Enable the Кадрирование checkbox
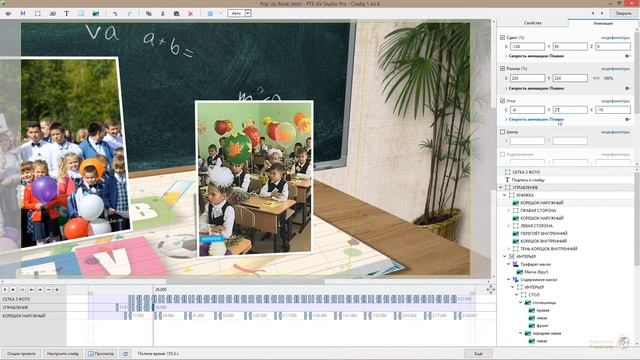This screenshot has width=640, height=360. tap(502, 154)
